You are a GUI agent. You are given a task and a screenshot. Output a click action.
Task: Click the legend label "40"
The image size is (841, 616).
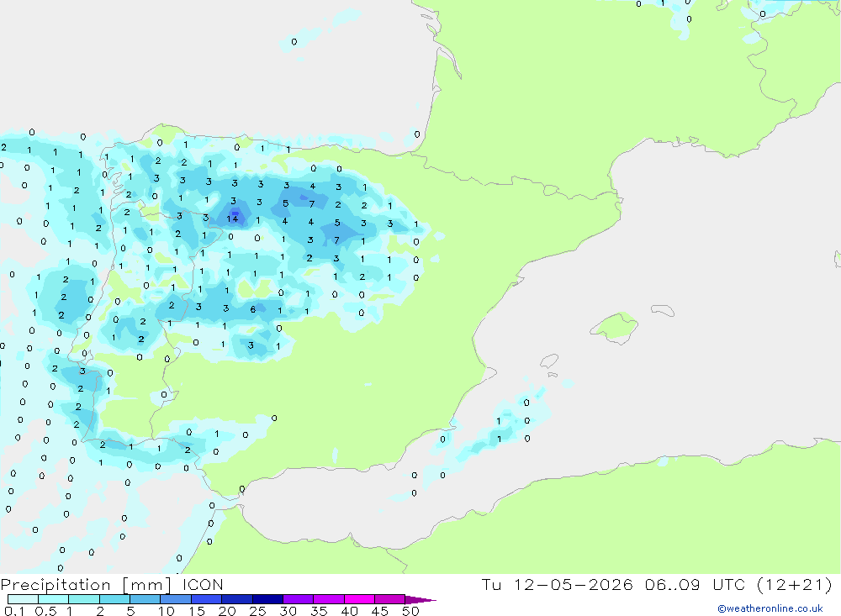[x=349, y=611]
